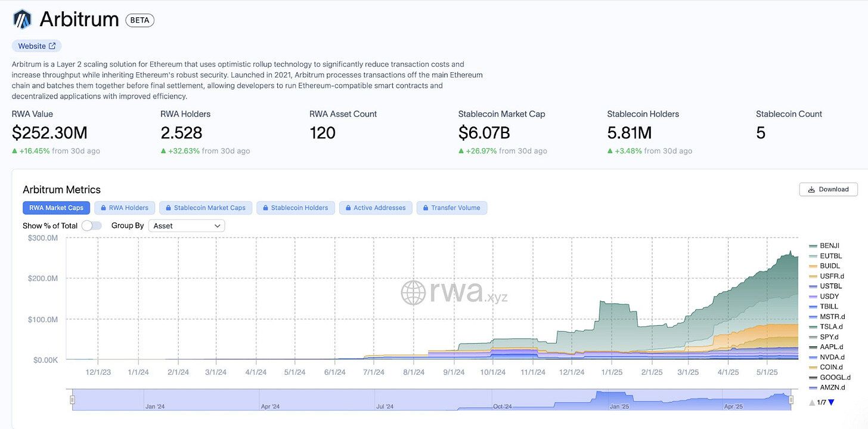This screenshot has width=868, height=429.
Task: Switch to Stablecoin Market Caps tab
Action: click(206, 208)
